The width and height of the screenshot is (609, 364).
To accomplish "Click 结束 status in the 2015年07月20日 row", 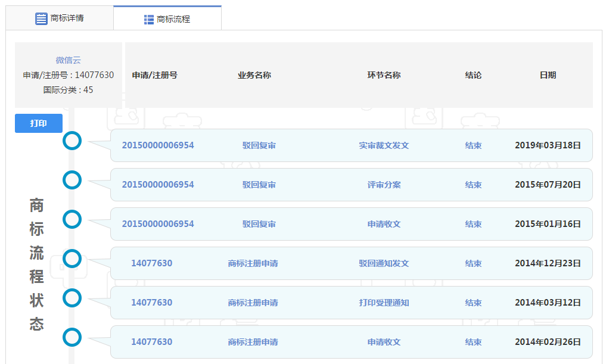I will point(473,185).
